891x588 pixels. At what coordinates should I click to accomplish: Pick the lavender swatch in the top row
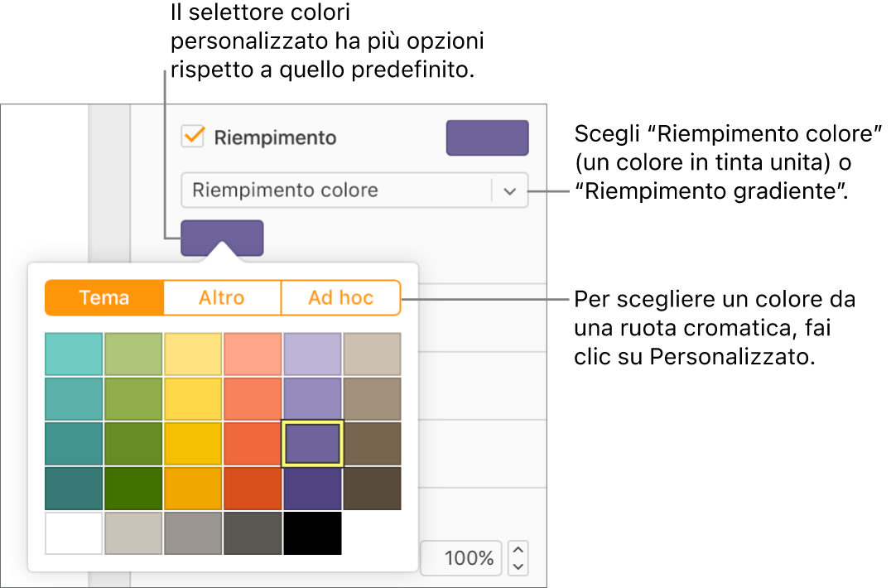(312, 354)
